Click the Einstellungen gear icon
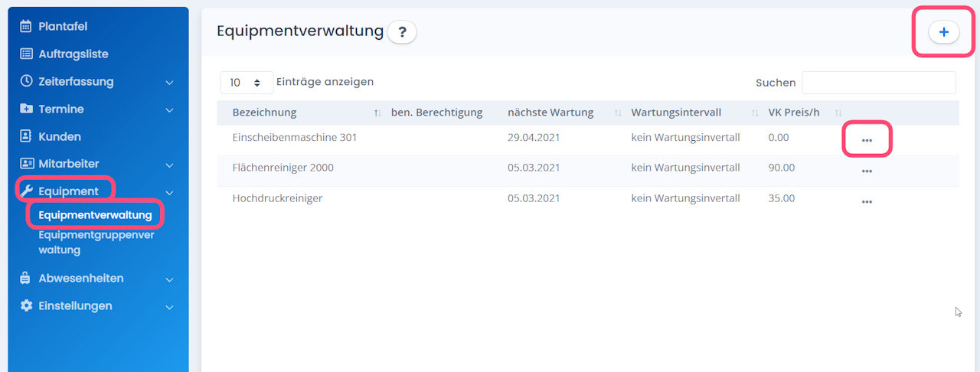Viewport: 980px width, 372px height. [x=26, y=306]
